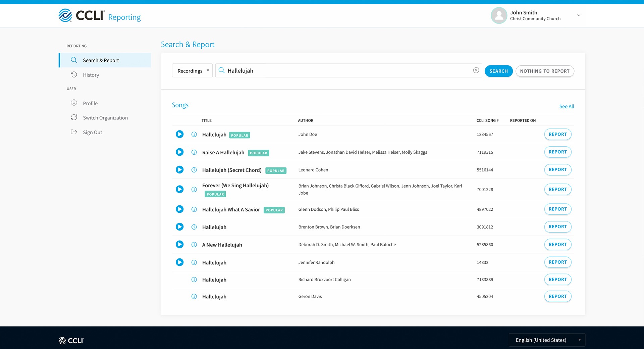View info for Hallelujah What A Savior
The image size is (644, 349).
click(x=194, y=209)
